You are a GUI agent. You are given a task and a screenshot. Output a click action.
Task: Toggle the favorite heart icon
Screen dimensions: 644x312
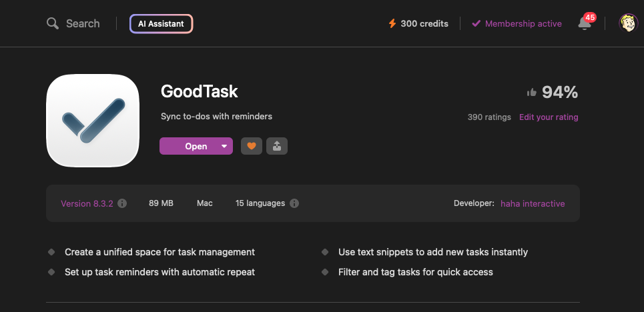252,146
